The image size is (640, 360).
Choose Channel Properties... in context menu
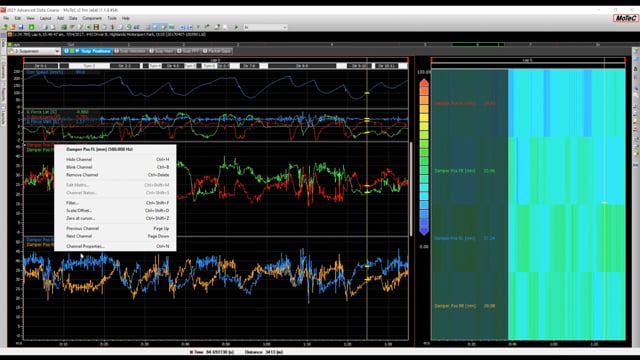(x=116, y=247)
